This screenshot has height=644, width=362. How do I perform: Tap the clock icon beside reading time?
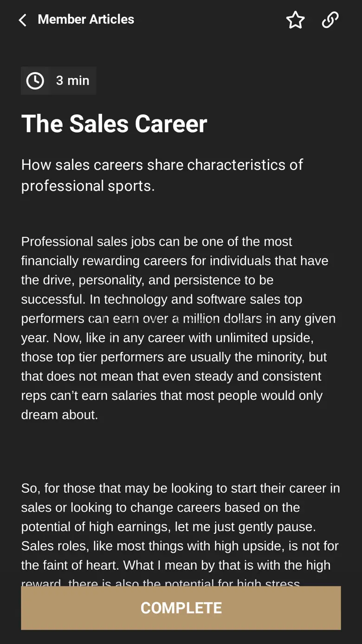(35, 81)
